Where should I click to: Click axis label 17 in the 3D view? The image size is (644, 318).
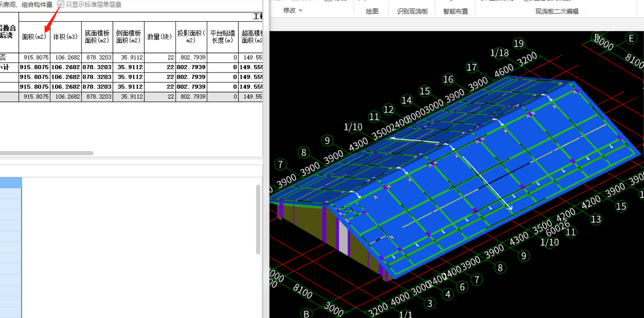(472, 67)
